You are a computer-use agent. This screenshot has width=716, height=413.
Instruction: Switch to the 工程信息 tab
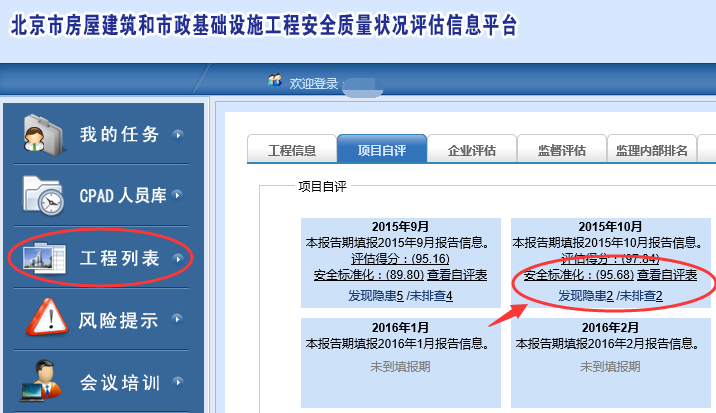292,151
